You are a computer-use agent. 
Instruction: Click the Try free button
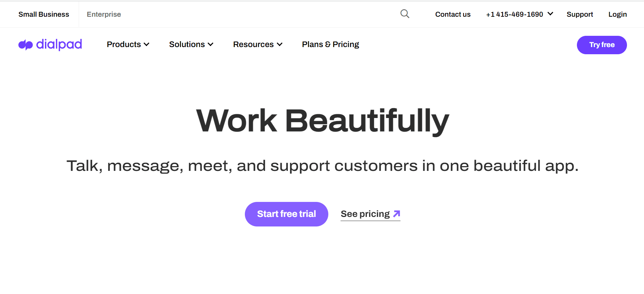(x=602, y=45)
